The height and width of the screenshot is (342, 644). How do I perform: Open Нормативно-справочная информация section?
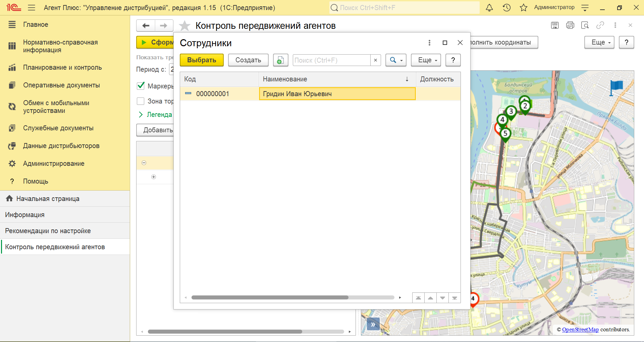pyautogui.click(x=60, y=46)
